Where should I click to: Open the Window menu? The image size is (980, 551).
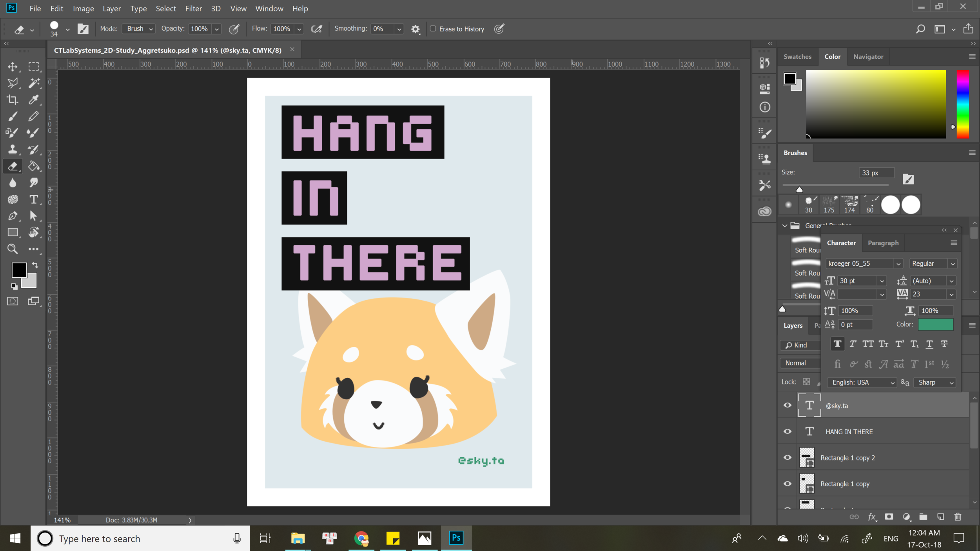pos(269,9)
